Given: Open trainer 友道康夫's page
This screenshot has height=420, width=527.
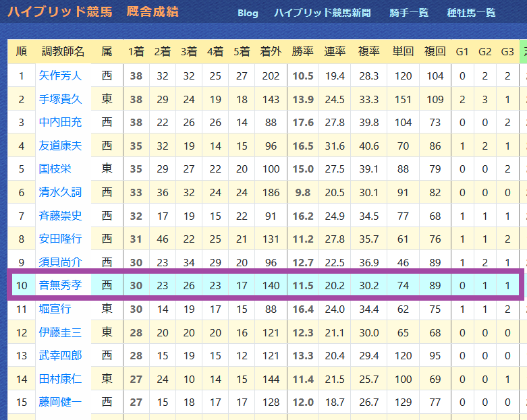Looking at the screenshot, I should (60, 146).
